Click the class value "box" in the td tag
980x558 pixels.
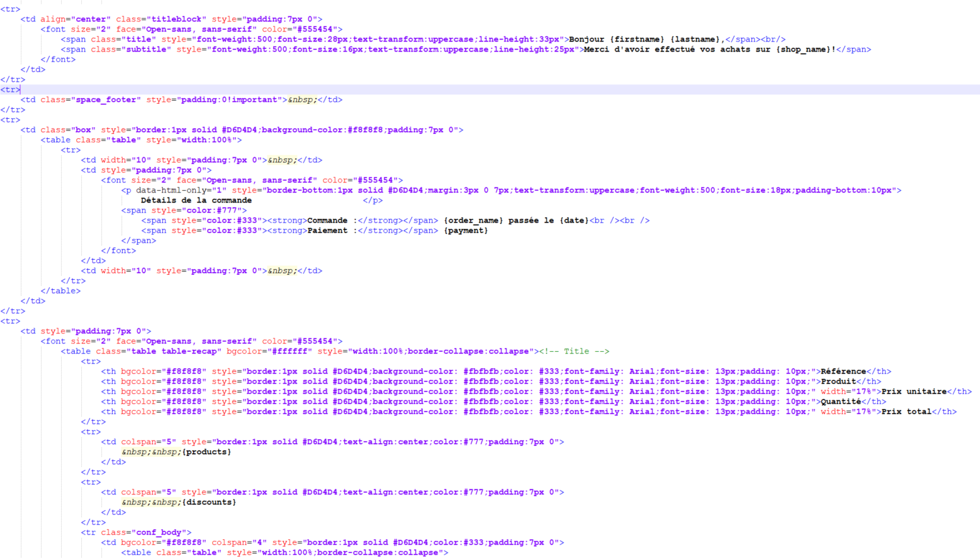(83, 130)
